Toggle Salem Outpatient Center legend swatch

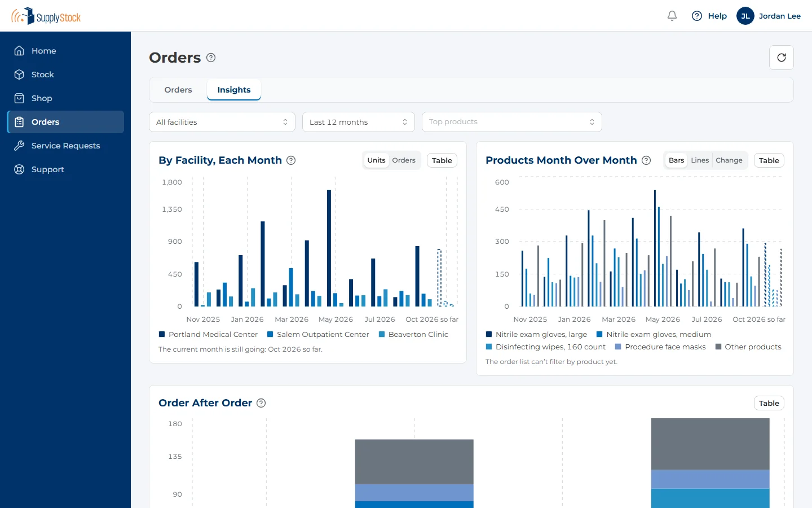pyautogui.click(x=270, y=334)
